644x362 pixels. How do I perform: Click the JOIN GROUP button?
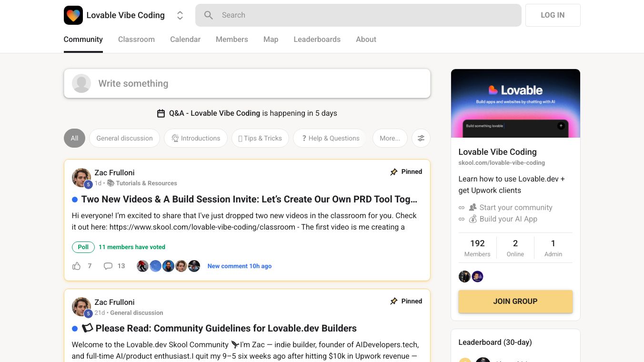[x=515, y=302]
